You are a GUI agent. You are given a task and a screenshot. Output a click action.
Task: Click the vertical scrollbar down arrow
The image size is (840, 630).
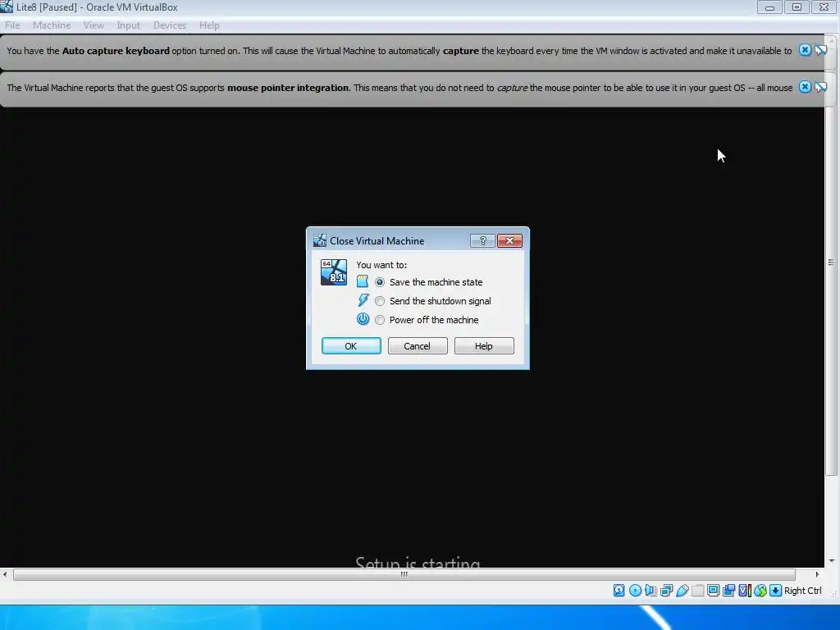[832, 561]
